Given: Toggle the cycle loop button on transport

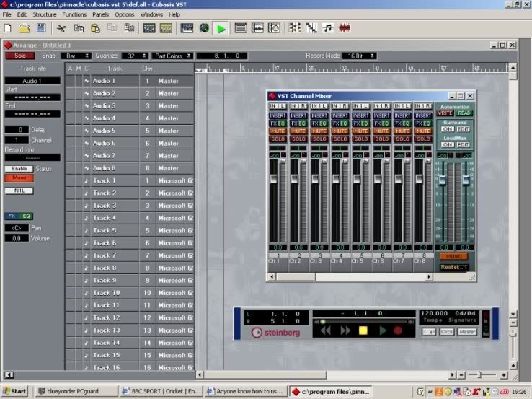Looking at the screenshot, I should pyautogui.click(x=428, y=332).
